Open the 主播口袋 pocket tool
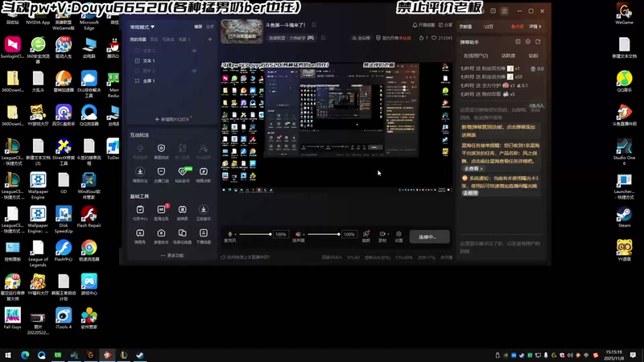 point(161,175)
